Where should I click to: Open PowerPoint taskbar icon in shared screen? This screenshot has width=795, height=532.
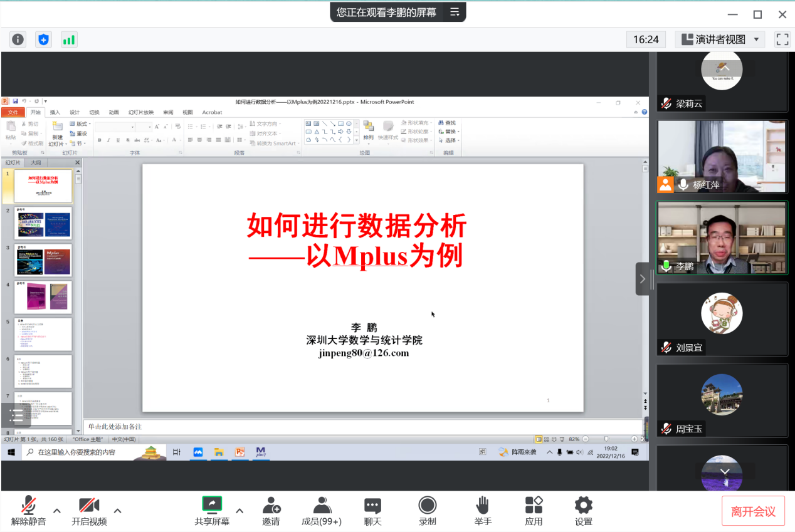240,452
